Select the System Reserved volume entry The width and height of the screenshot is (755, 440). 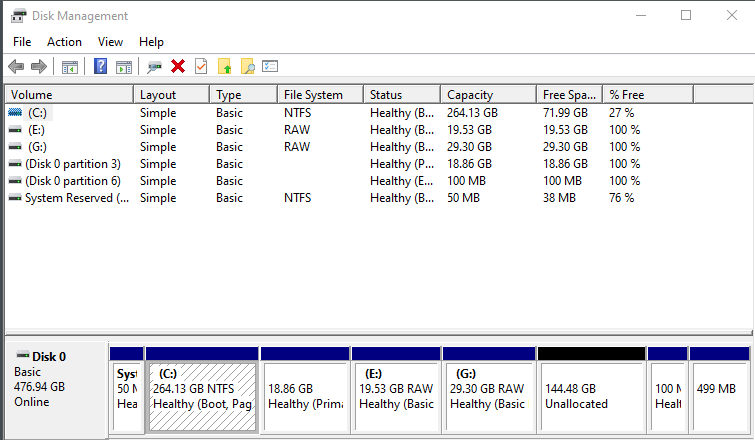click(77, 198)
